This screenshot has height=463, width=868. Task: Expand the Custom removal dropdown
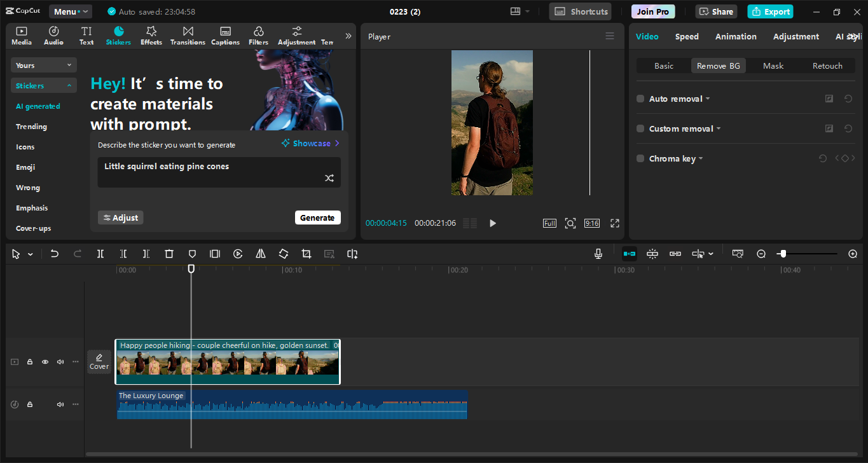(x=718, y=128)
